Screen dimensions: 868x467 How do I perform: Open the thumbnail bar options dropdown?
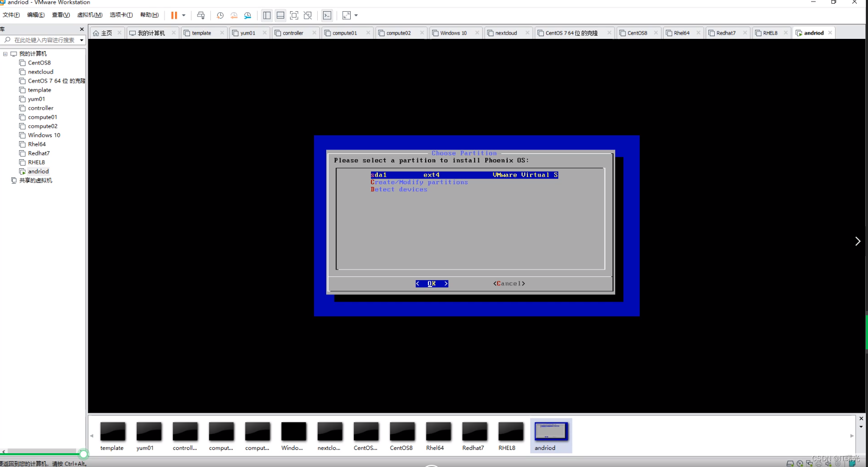861,427
